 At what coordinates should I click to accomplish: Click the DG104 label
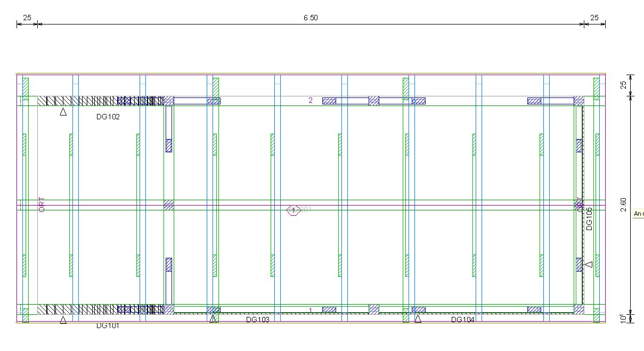(463, 320)
